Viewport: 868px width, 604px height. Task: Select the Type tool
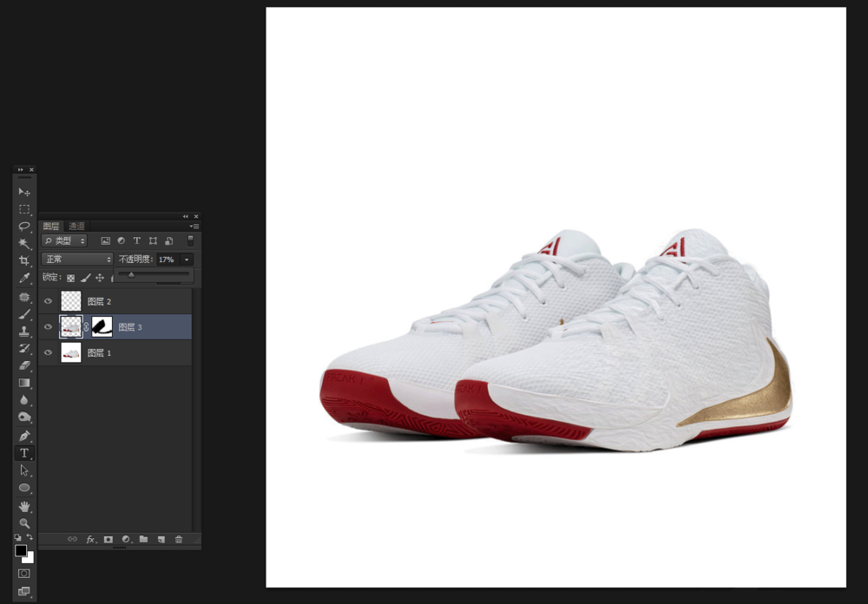click(24, 453)
